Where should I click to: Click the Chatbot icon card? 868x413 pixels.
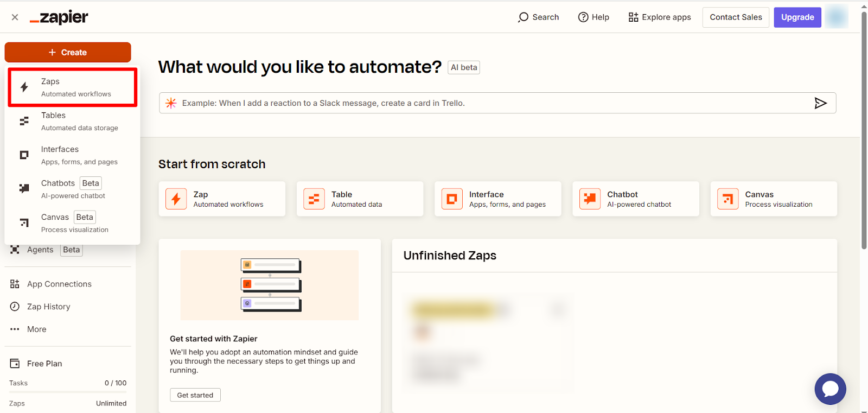pos(590,199)
